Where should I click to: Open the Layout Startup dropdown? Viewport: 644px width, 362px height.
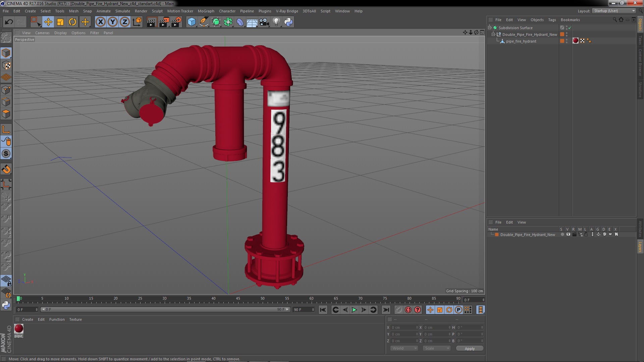point(614,11)
